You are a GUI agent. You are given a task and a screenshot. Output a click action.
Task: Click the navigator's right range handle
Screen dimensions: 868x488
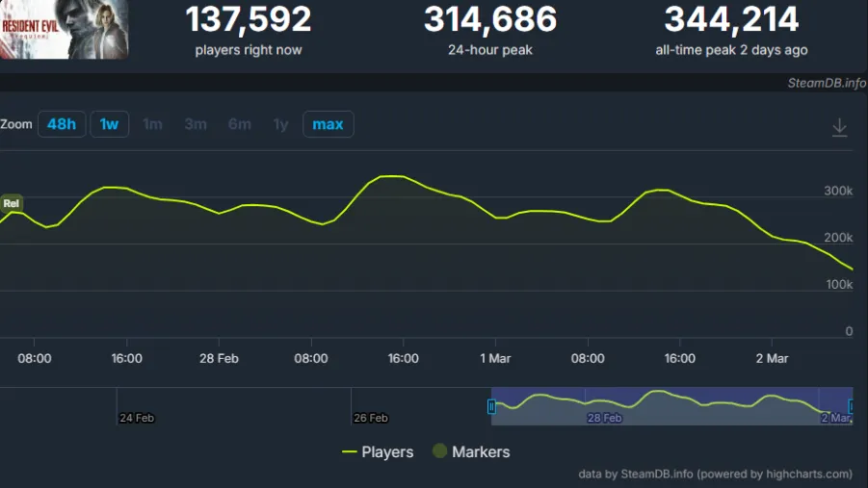click(x=852, y=406)
